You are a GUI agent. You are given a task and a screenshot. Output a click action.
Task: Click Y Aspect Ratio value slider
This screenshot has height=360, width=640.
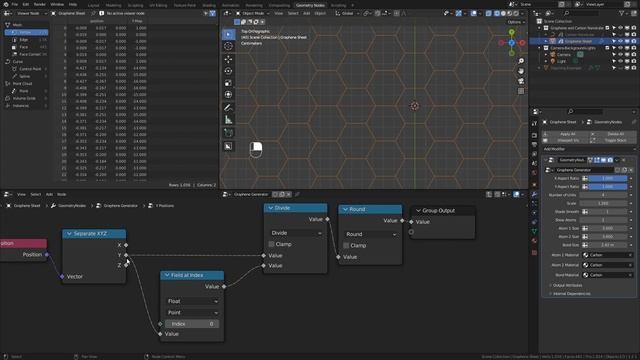(608, 187)
